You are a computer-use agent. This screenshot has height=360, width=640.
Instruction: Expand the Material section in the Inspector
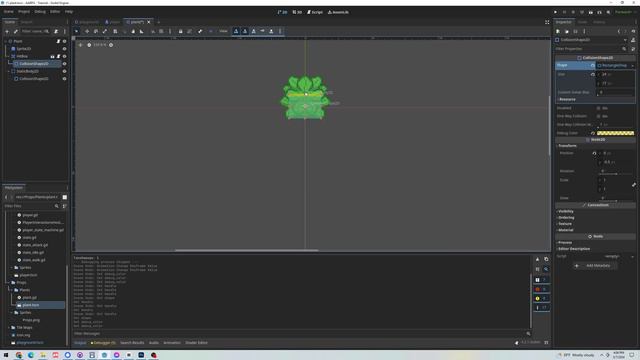click(565, 230)
